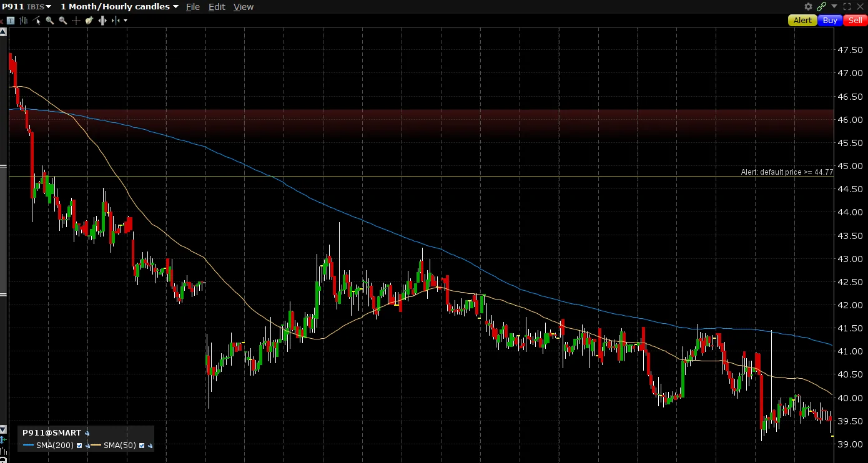Activate the trendline pointer tool

click(x=36, y=21)
